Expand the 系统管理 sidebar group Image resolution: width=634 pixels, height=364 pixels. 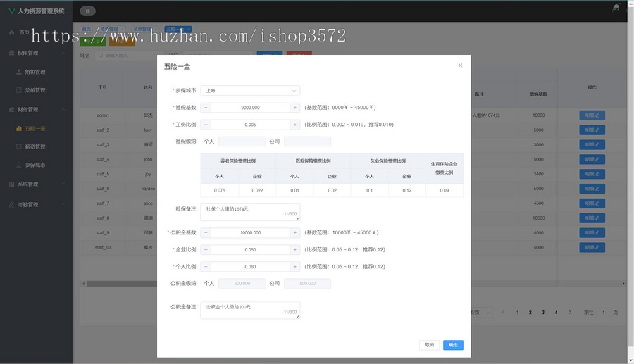(37, 184)
